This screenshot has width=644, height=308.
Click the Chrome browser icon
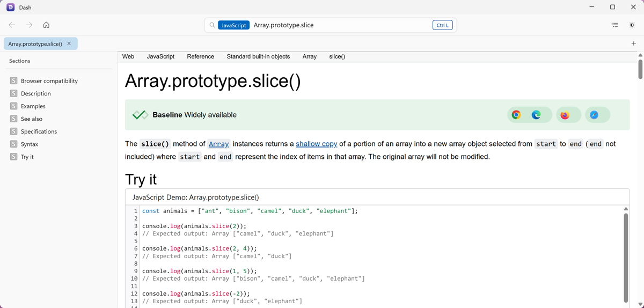pos(516,115)
